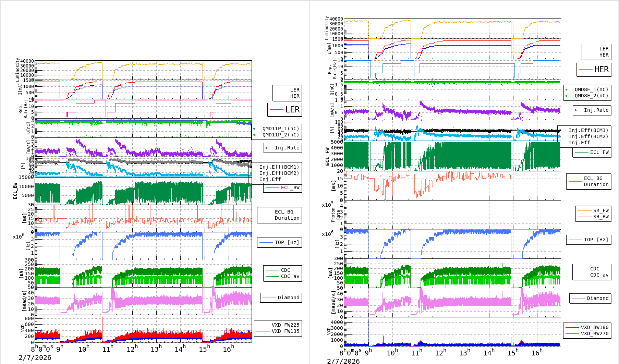Select the VXD_FW135 legend entry
The width and height of the screenshot is (619, 364).
[x=285, y=331]
